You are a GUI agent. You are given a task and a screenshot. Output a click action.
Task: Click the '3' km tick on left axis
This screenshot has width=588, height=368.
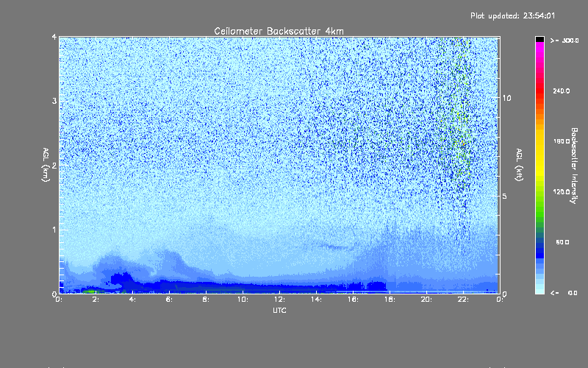tap(54, 101)
